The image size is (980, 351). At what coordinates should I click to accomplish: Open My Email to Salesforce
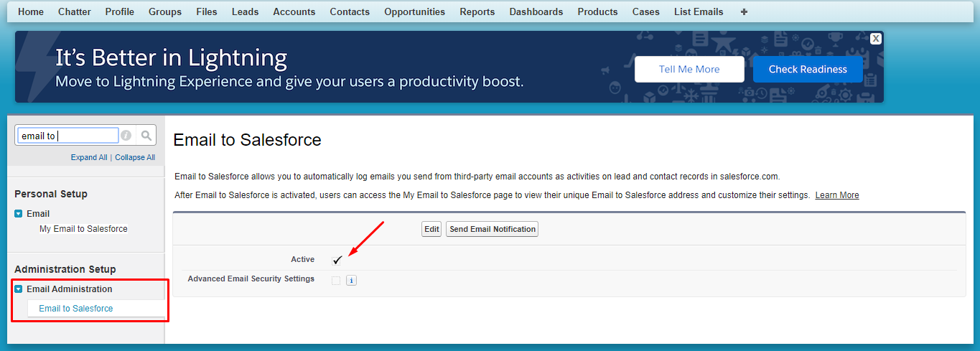point(83,229)
